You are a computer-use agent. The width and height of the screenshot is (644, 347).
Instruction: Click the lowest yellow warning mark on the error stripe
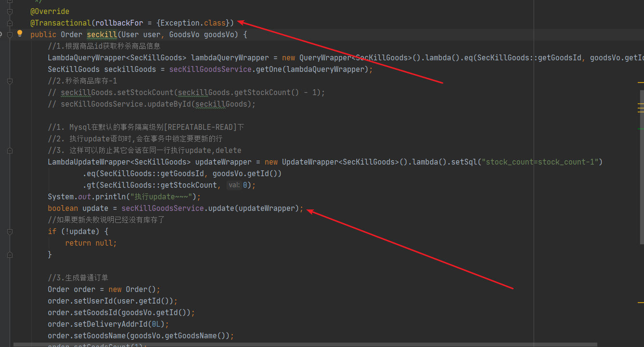[640, 302]
